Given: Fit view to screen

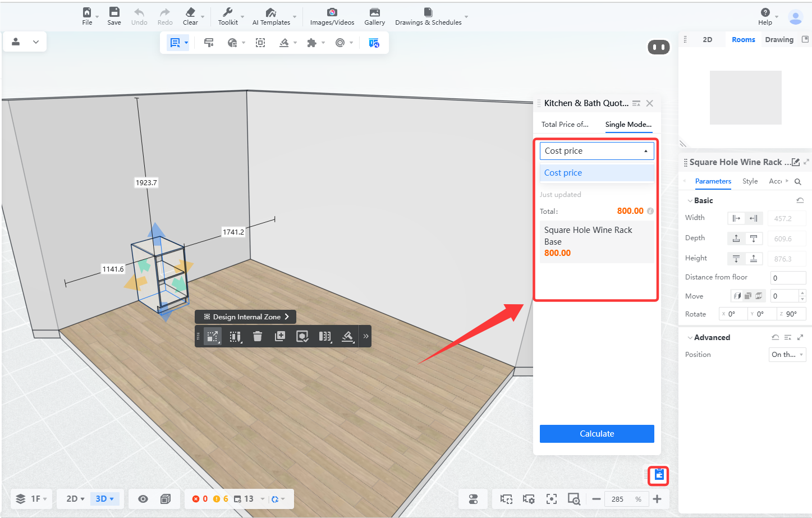Looking at the screenshot, I should point(552,499).
